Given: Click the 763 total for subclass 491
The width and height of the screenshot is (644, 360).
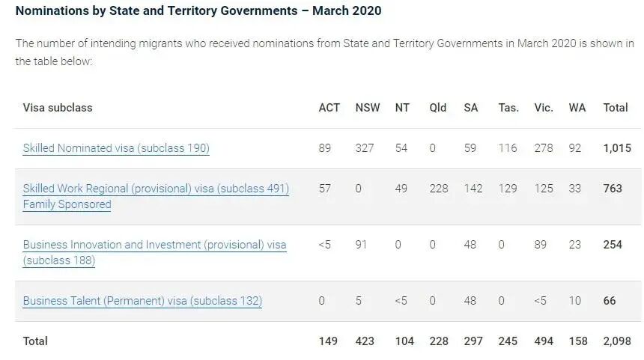Looking at the screenshot, I should [613, 189].
